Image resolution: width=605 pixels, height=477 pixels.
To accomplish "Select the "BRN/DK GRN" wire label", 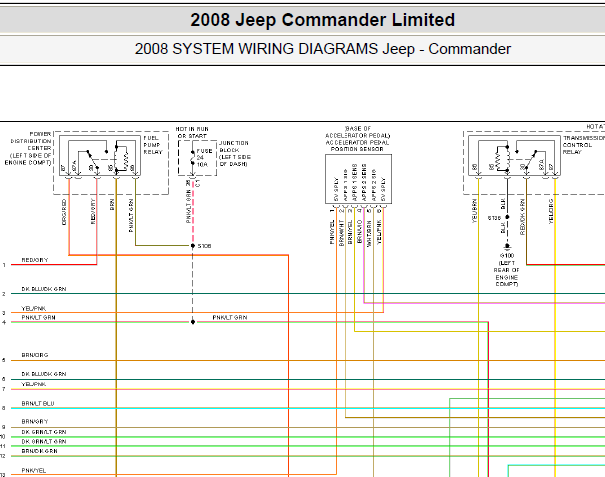I will pyautogui.click(x=39, y=451).
